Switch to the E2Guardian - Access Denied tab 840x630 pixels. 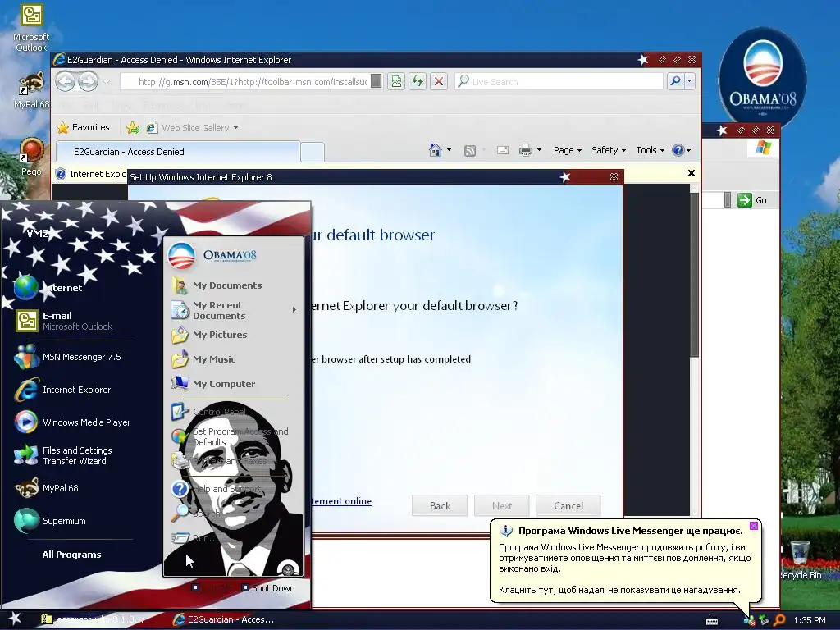tap(177, 152)
